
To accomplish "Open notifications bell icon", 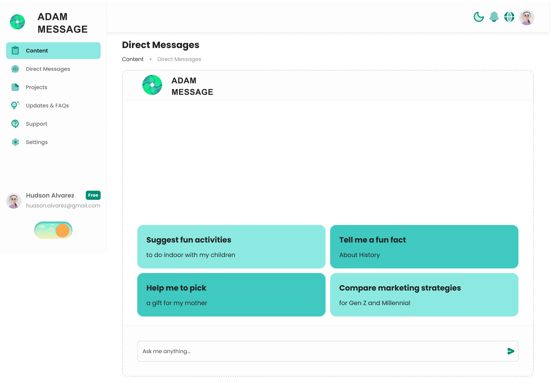I will coord(494,17).
